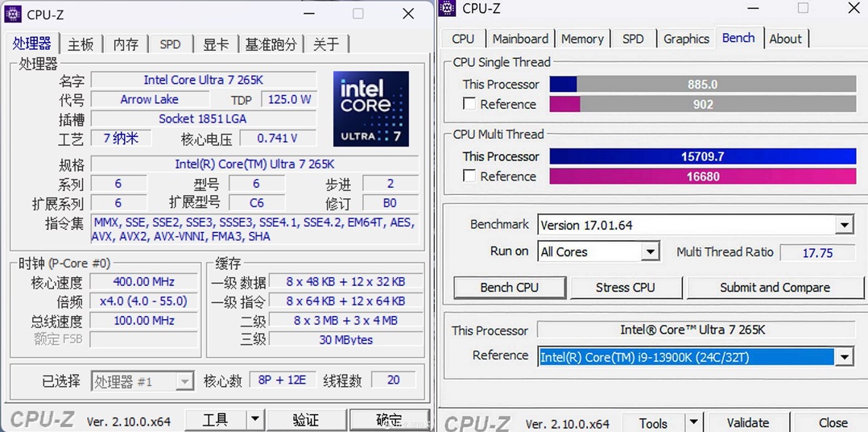Screen dimensions: 868x432
Task: Click the core speed value 400.00 MHz
Action: 143,281
